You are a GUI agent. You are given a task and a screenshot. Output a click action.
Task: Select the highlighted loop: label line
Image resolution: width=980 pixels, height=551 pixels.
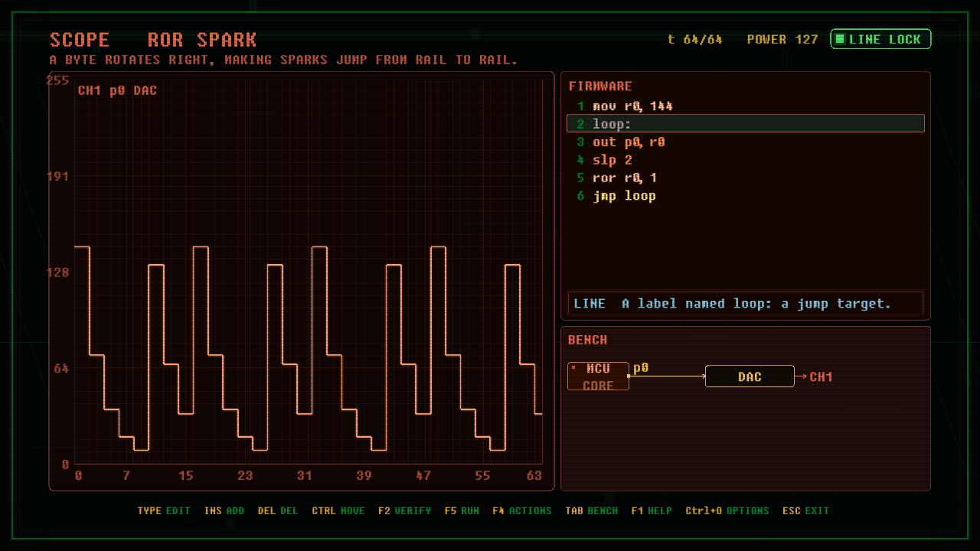(x=745, y=124)
